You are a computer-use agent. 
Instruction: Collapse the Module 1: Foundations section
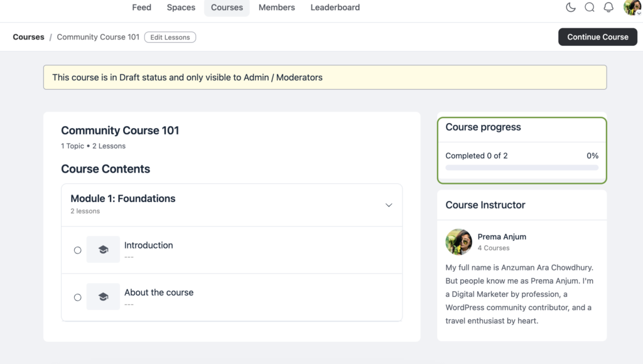[x=389, y=205]
